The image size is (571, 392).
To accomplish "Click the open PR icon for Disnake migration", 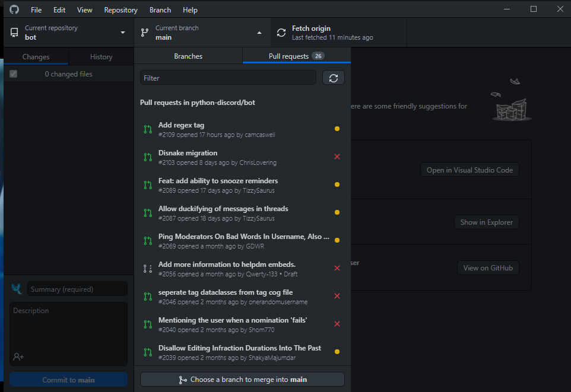I will pos(147,157).
